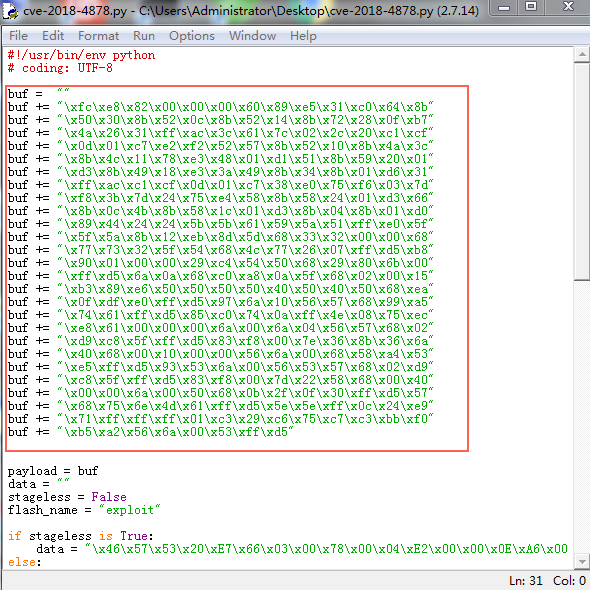Image resolution: width=590 pixels, height=590 pixels.
Task: Click the scrollbar track below the thumb
Action: pos(582,417)
